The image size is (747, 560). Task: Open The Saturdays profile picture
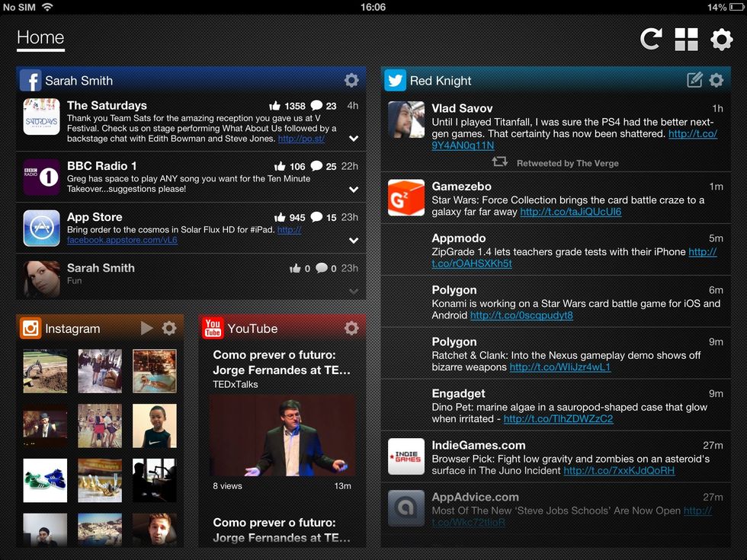click(x=41, y=117)
